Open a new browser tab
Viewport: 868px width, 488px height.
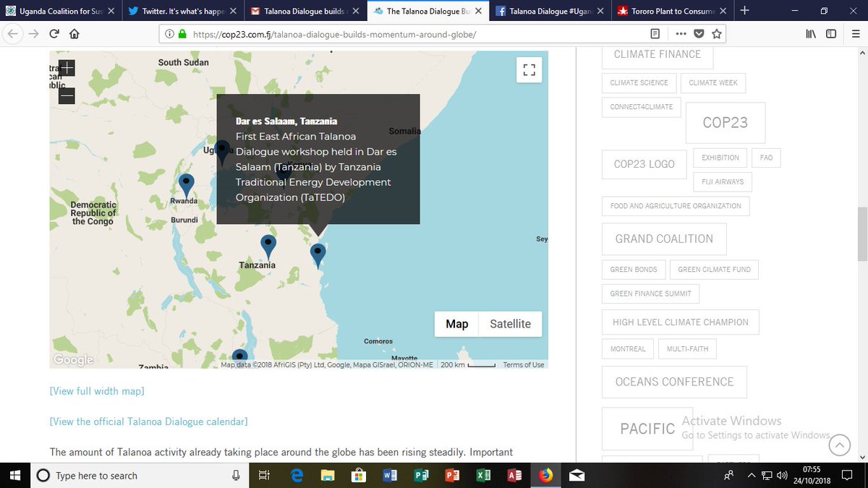[x=745, y=11]
